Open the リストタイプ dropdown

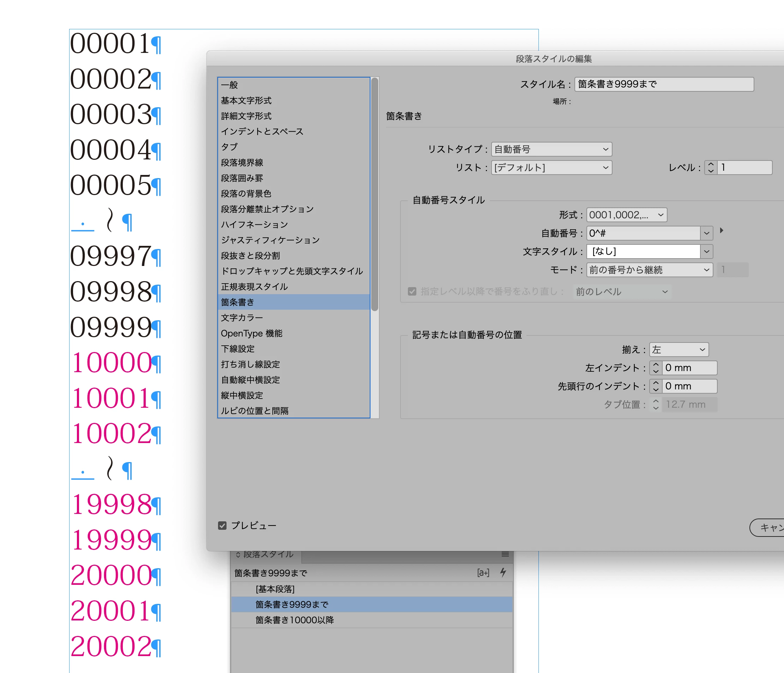click(x=551, y=150)
